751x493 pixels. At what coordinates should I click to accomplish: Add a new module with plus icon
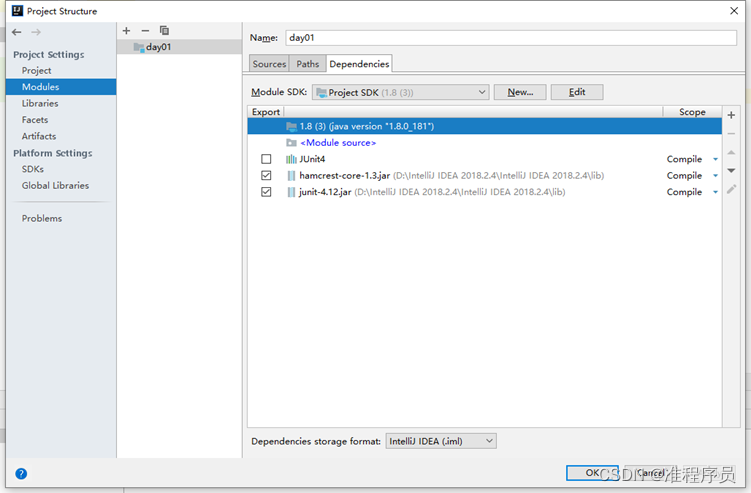(x=126, y=31)
